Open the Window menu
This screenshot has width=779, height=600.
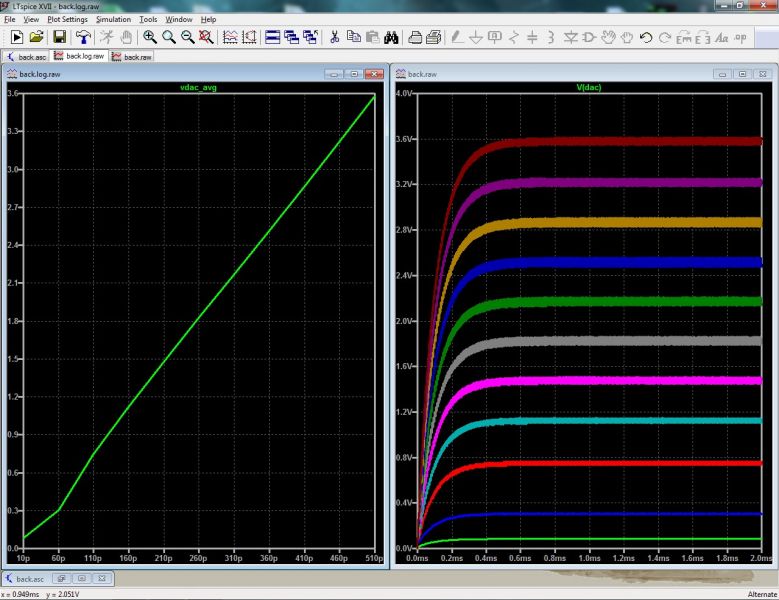179,19
